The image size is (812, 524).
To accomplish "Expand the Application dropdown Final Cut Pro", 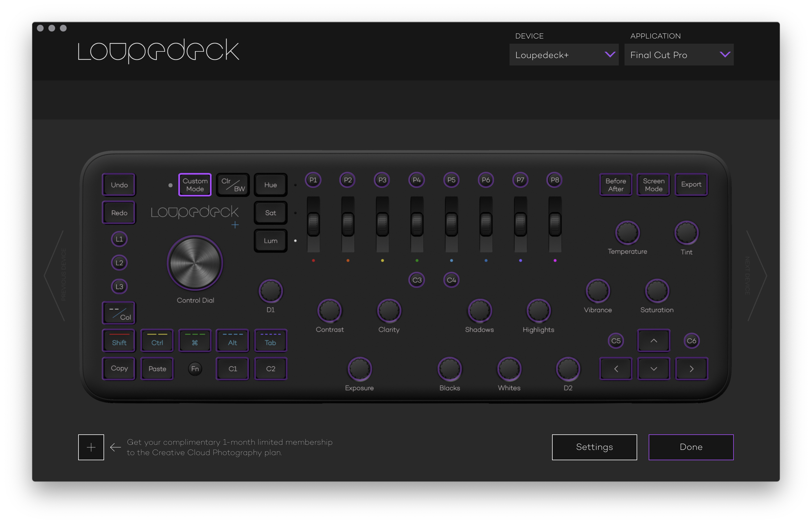I will pyautogui.click(x=679, y=55).
